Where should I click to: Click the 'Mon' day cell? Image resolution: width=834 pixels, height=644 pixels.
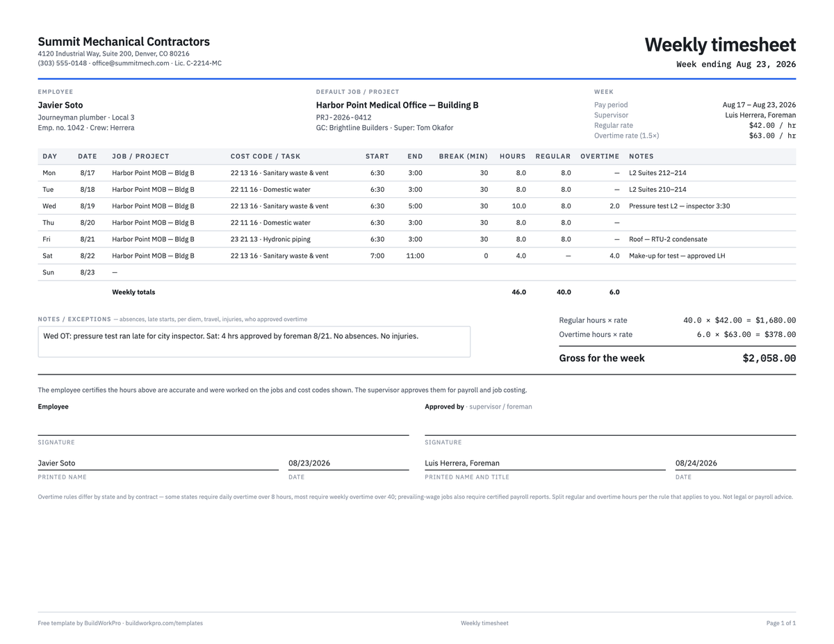click(49, 173)
